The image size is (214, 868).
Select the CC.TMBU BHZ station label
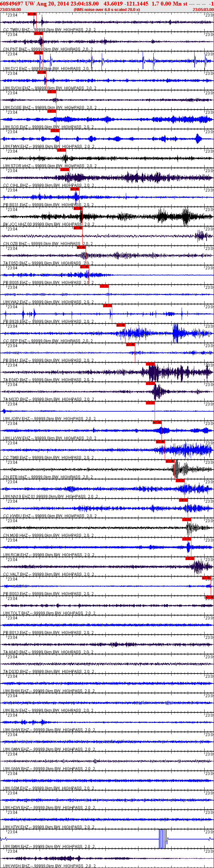[x=49, y=29]
